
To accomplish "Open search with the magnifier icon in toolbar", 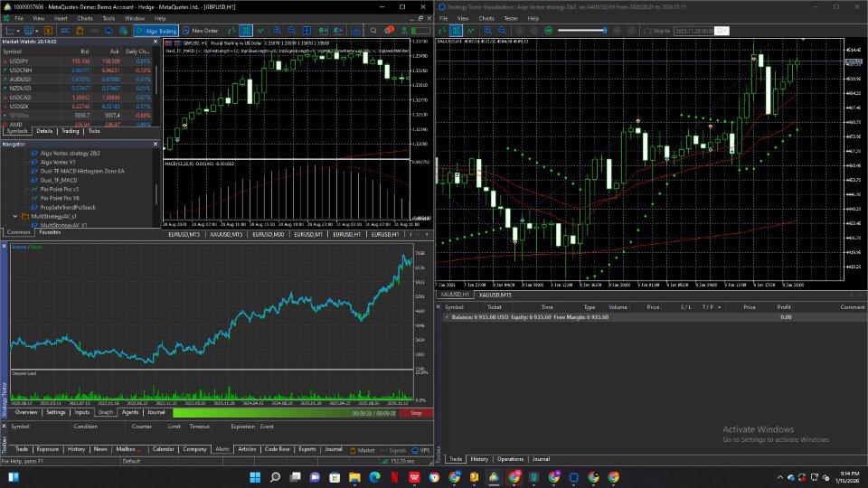I will click(373, 31).
